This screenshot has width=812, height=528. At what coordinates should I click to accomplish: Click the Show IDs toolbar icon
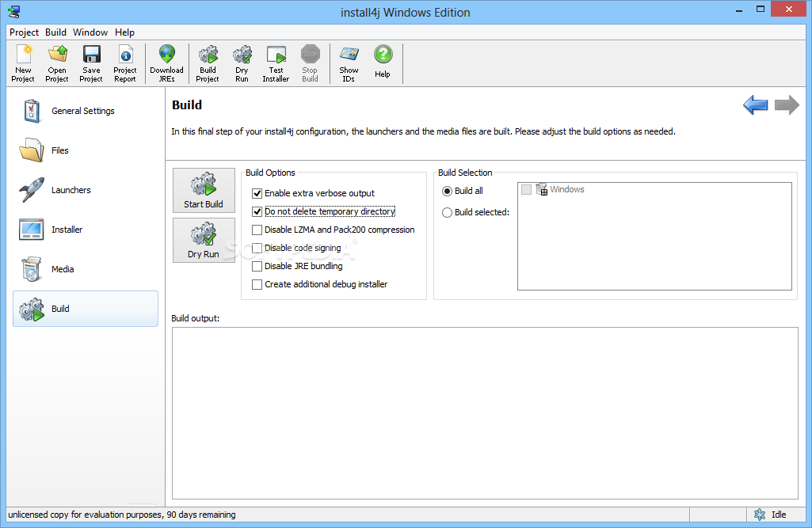(349, 55)
